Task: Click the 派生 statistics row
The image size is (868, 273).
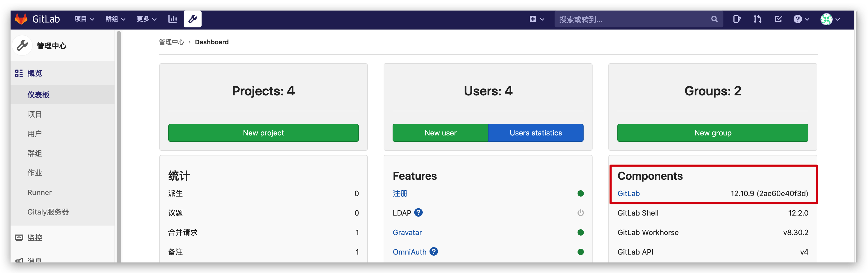Action: pyautogui.click(x=264, y=194)
